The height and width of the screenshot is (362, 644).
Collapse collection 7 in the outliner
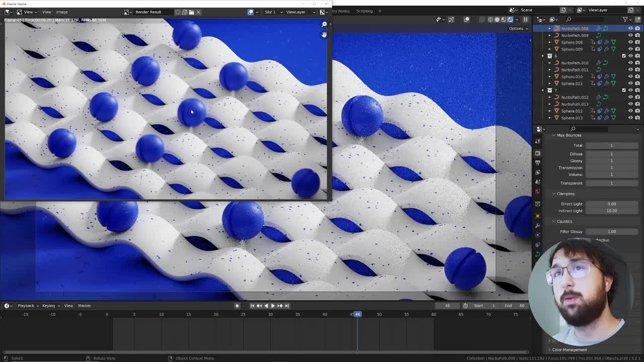click(x=543, y=90)
